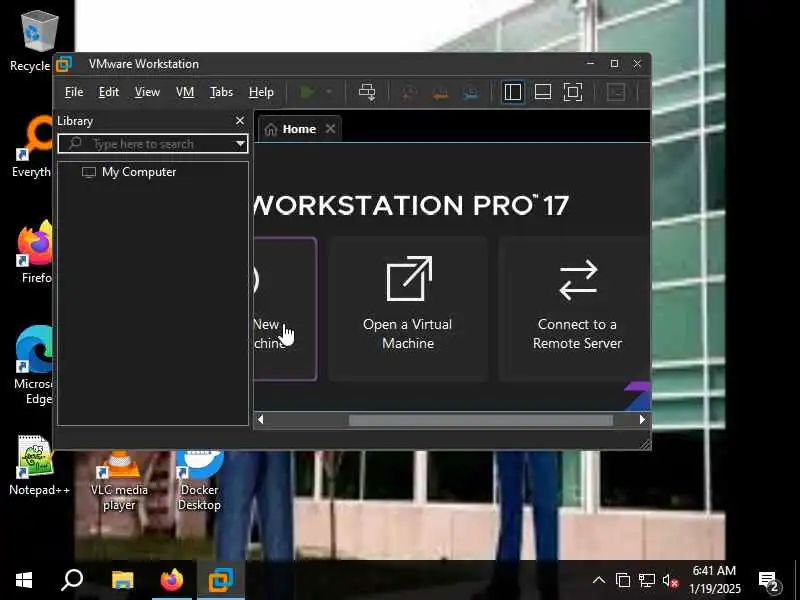Open the View menu
This screenshot has height=600, width=800.
click(147, 92)
